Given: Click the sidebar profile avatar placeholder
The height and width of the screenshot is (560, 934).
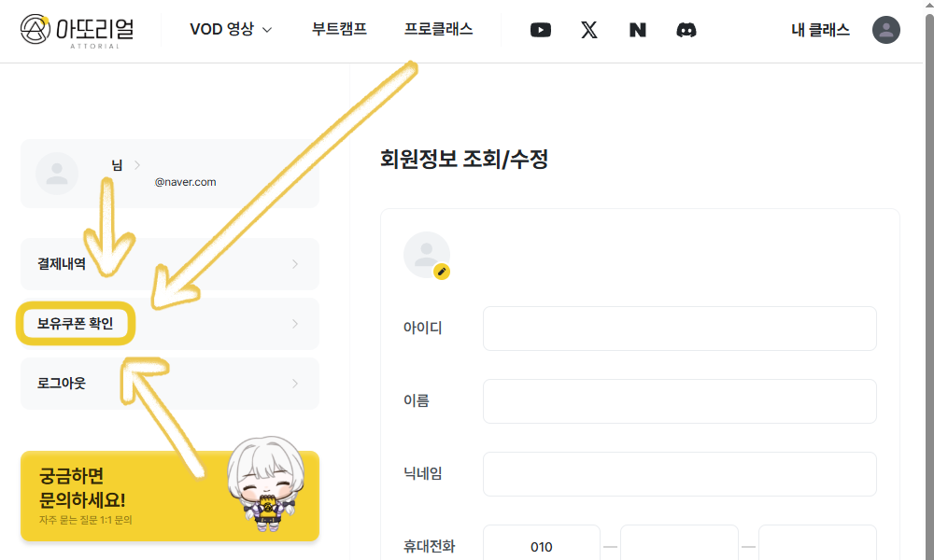Looking at the screenshot, I should (57, 174).
